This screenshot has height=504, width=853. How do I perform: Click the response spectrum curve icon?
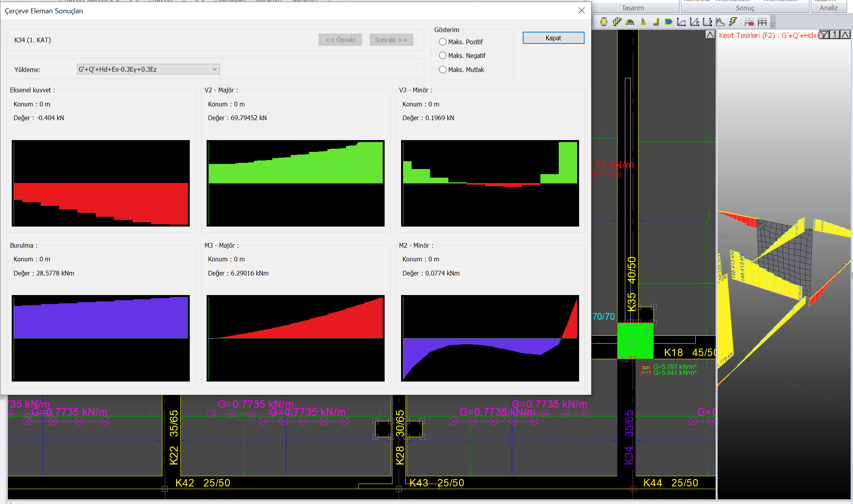(720, 22)
